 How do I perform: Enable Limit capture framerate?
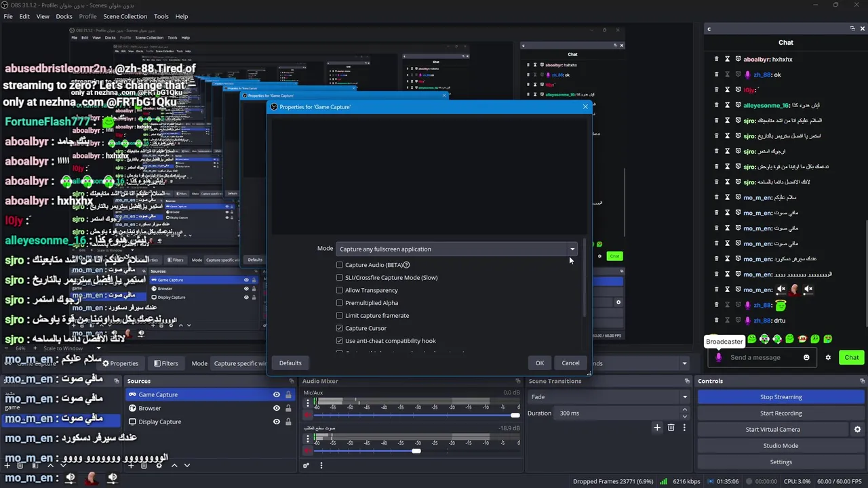(x=340, y=315)
